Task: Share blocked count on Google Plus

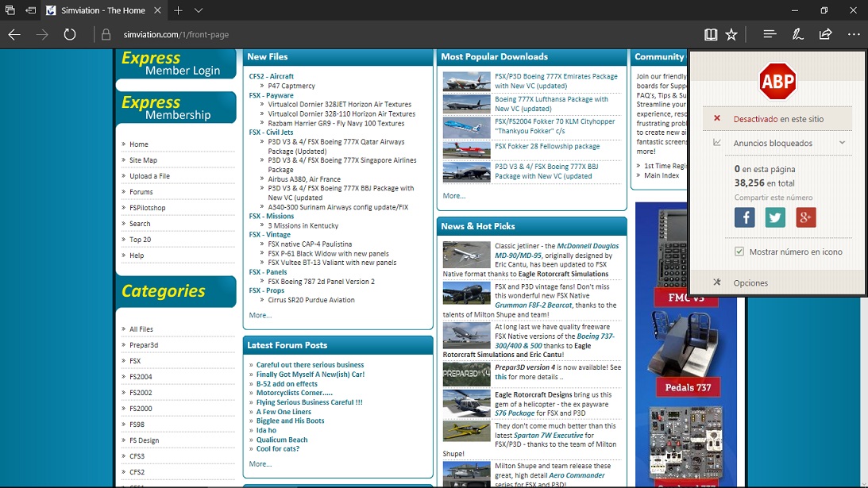Action: pyautogui.click(x=806, y=217)
